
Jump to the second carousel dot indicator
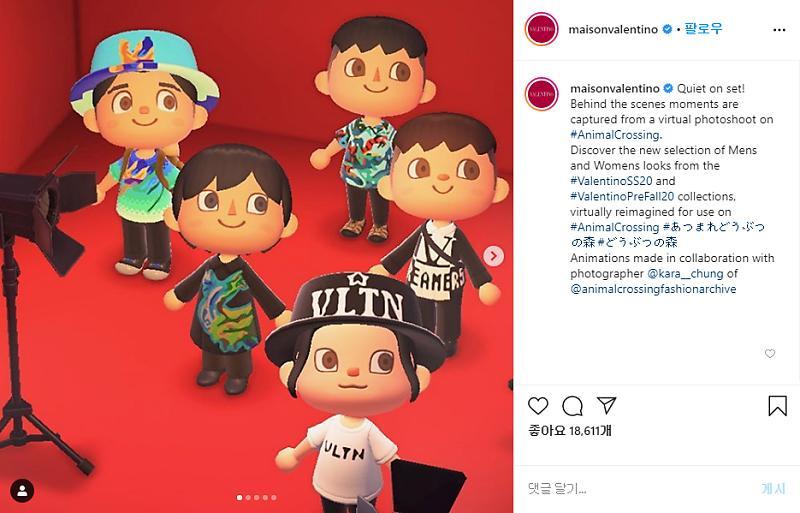pyautogui.click(x=248, y=497)
